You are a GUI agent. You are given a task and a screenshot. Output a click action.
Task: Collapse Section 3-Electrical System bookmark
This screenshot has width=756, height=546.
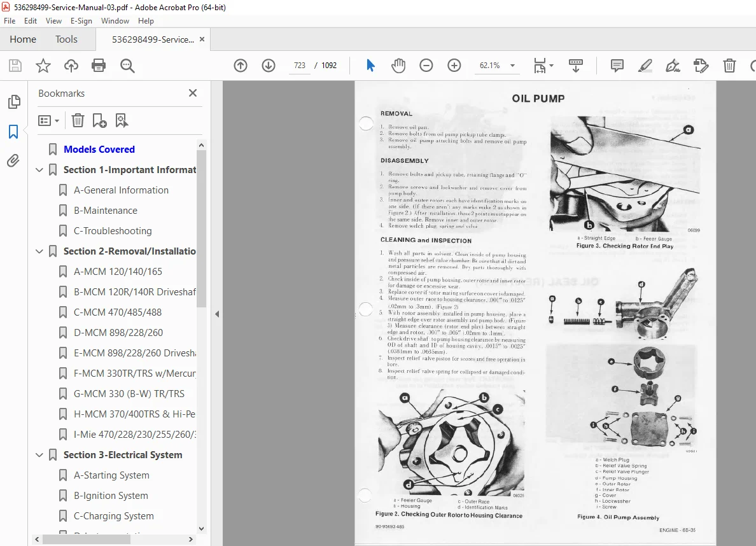pyautogui.click(x=39, y=455)
